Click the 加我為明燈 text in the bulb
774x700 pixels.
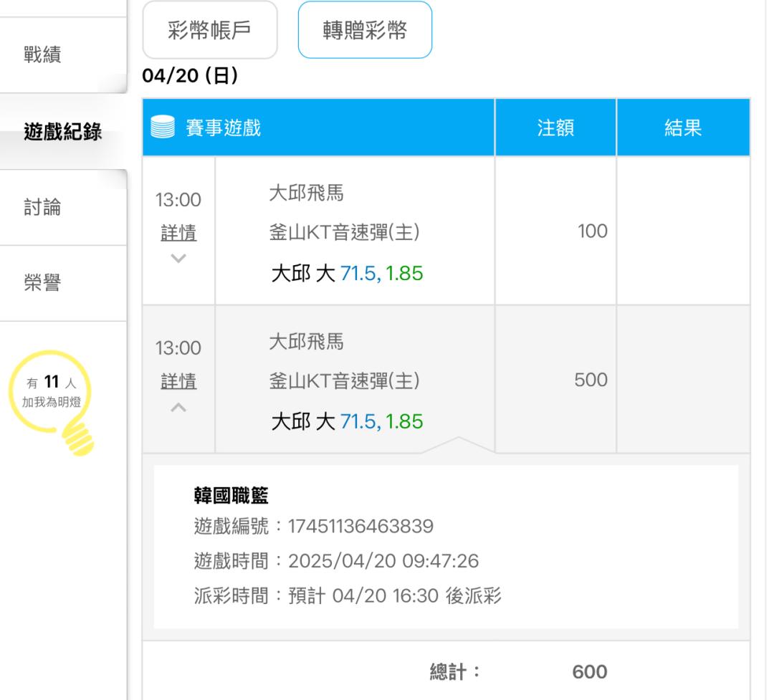point(52,403)
